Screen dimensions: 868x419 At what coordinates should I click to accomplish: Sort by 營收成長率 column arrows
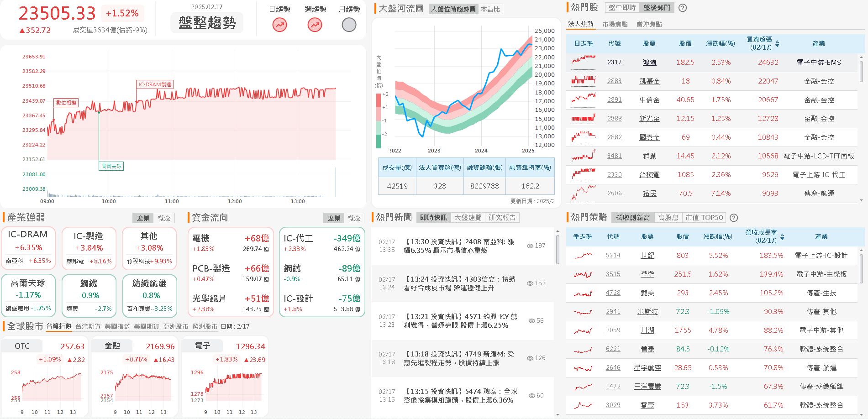pyautogui.click(x=782, y=237)
